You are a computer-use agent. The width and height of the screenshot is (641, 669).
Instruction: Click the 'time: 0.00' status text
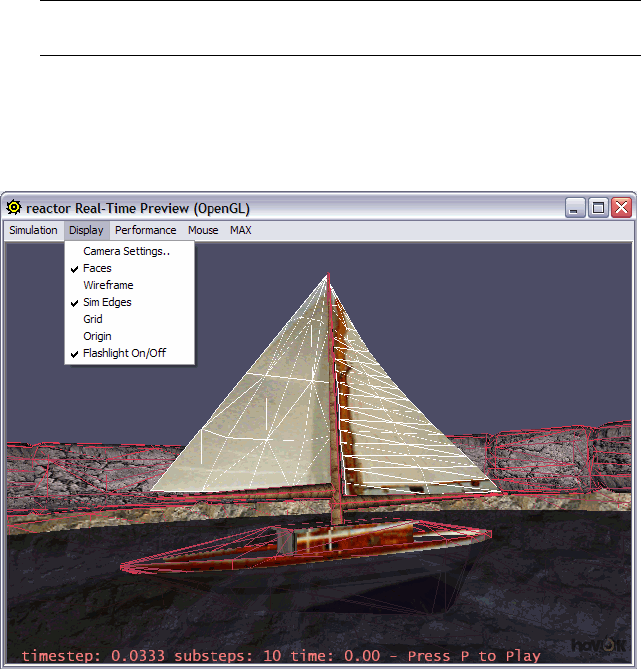(335, 656)
